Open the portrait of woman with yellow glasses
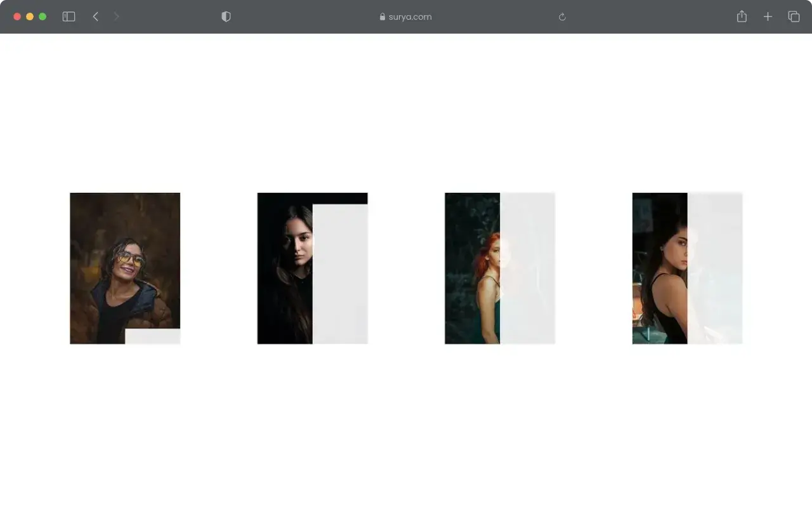This screenshot has width=812, height=528. coord(124,267)
